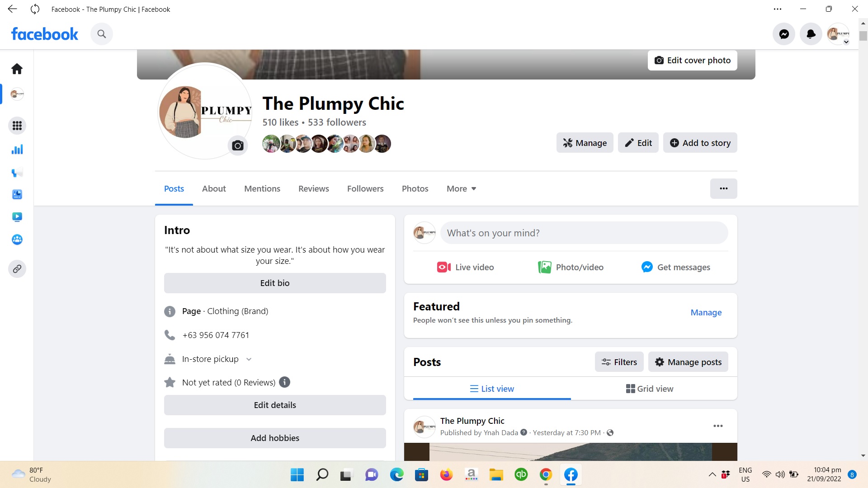Click the Facebook search magnifier icon
The image size is (868, 488).
pos(102,34)
